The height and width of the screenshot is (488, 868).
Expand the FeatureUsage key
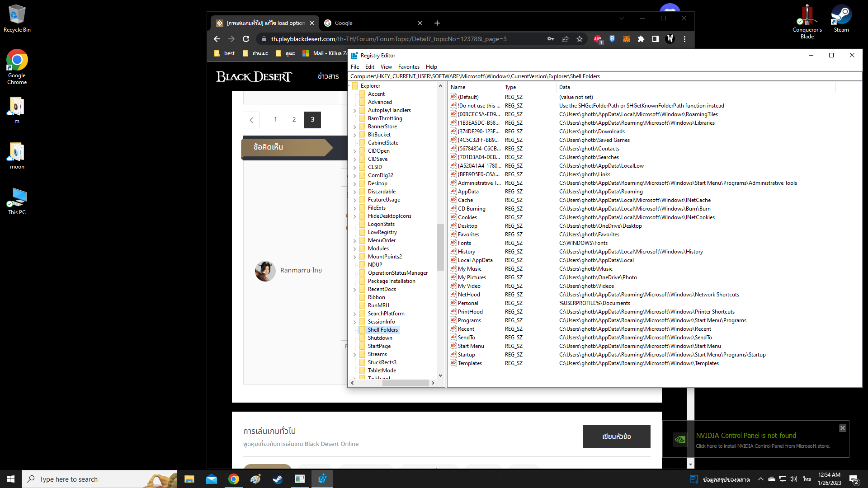(x=355, y=200)
